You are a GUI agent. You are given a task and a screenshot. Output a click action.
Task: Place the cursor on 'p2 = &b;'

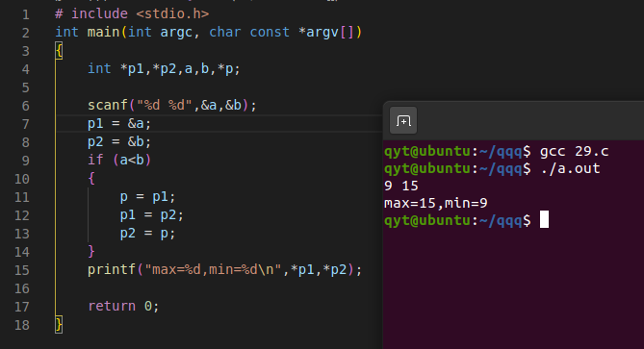coord(119,142)
